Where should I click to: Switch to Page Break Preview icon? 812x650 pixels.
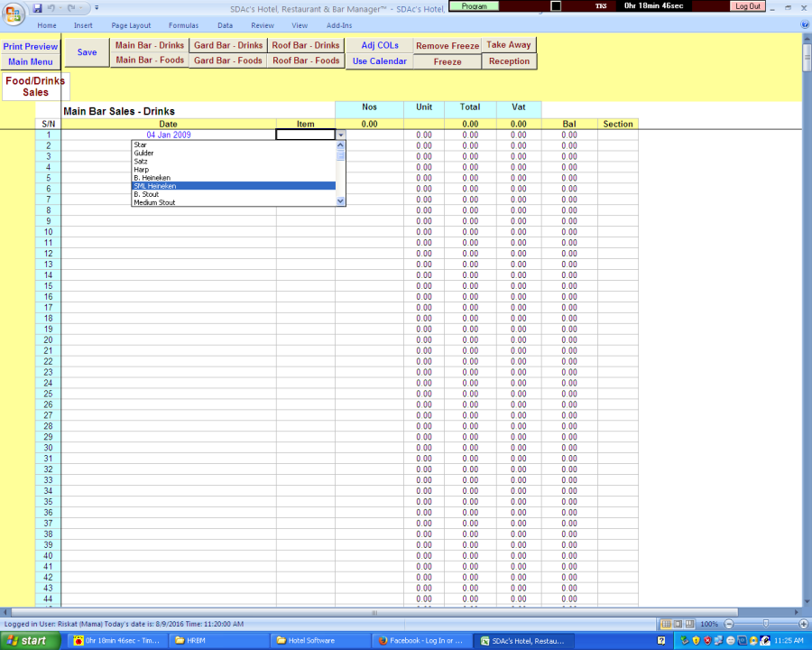tap(689, 624)
